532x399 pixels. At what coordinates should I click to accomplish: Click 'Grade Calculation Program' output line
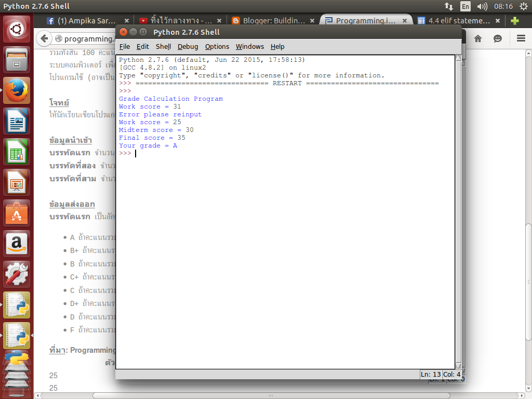click(x=171, y=99)
